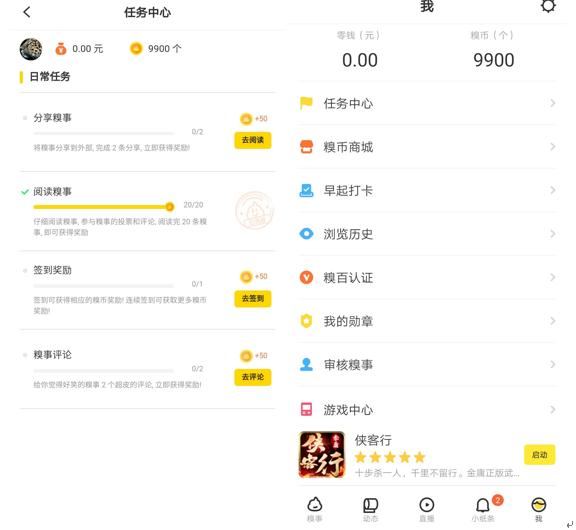Open 早起打卡 menu entry text

pos(348,191)
